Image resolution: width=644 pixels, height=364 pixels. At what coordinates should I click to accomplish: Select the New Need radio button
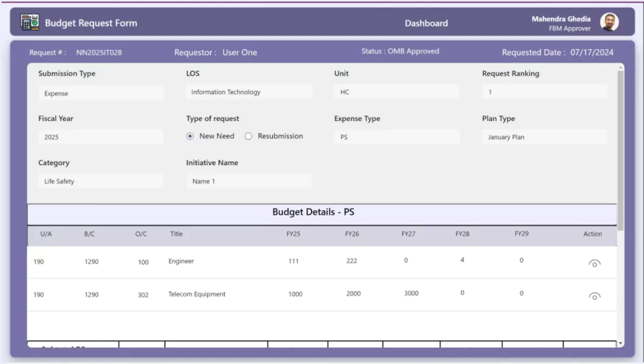(190, 136)
